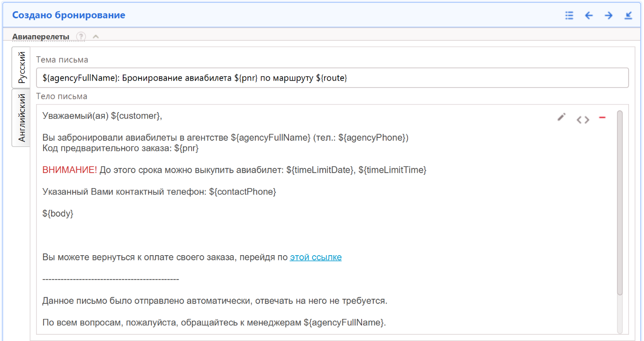Click the red ВНИМАНИЕ! text
Viewport: 644px width, 341px height.
(69, 170)
